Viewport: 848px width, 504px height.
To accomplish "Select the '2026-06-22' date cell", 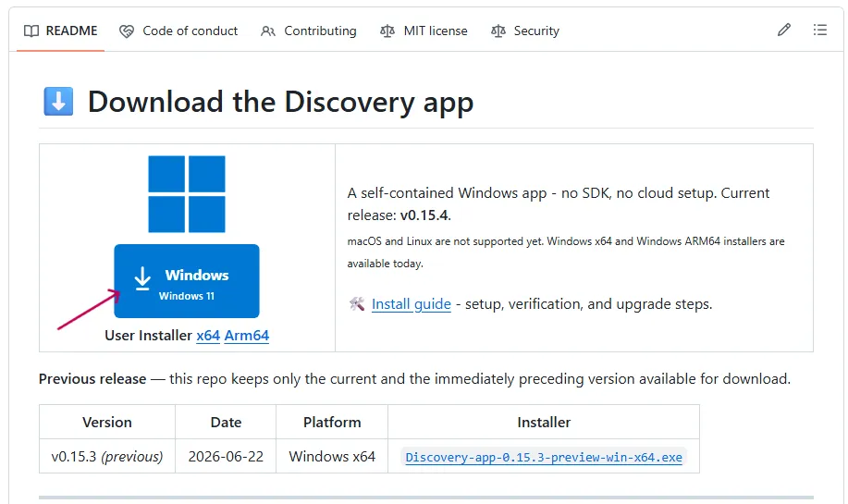I will (226, 457).
